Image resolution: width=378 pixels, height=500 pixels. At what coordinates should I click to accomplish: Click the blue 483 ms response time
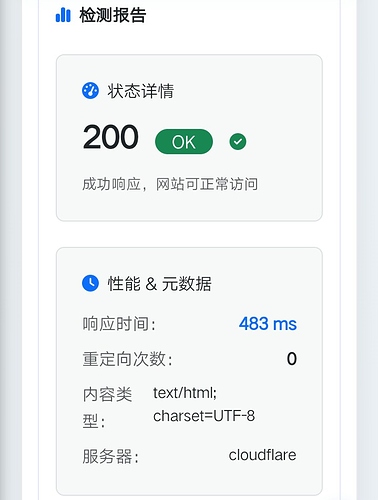click(x=268, y=324)
